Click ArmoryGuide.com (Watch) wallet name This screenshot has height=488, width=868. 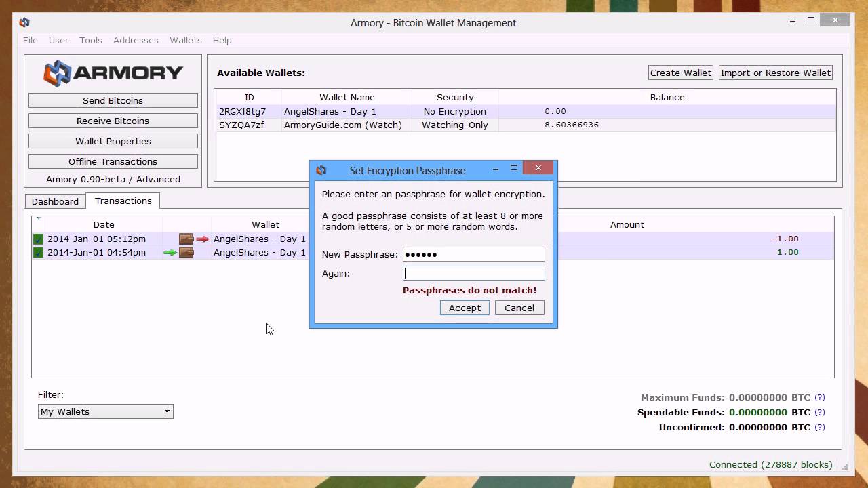pos(343,125)
